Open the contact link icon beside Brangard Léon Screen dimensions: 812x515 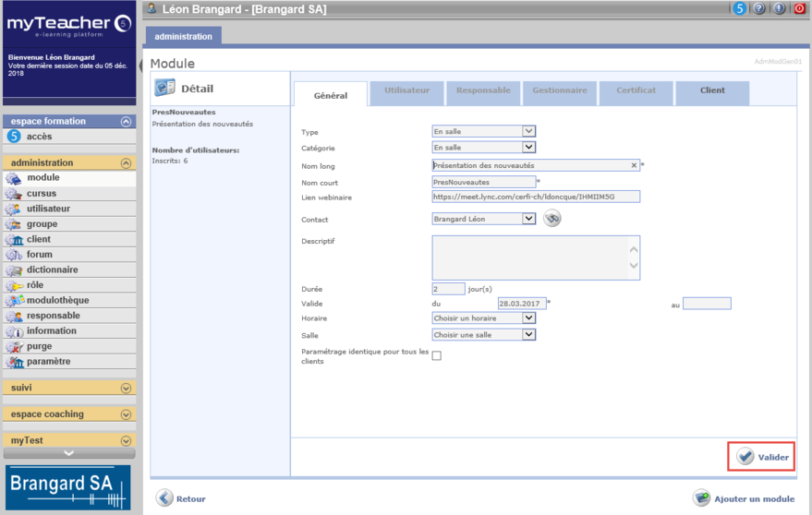[551, 219]
